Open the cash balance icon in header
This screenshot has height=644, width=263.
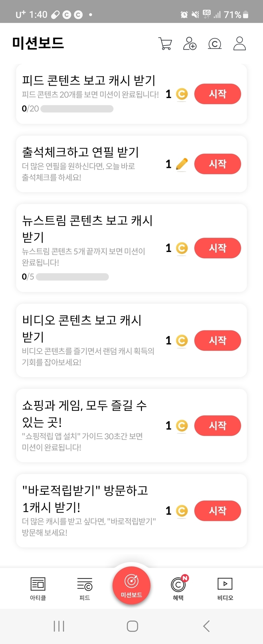click(215, 44)
